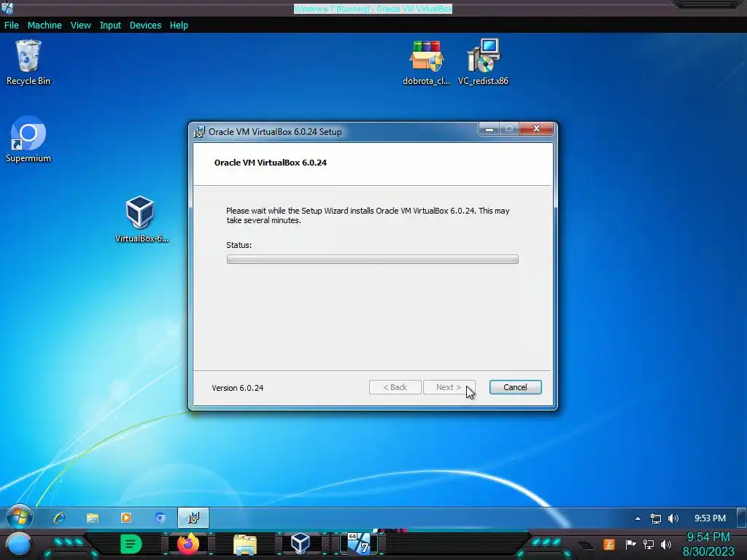The height and width of the screenshot is (560, 747).
Task: Open the Help menu
Action: pos(179,26)
